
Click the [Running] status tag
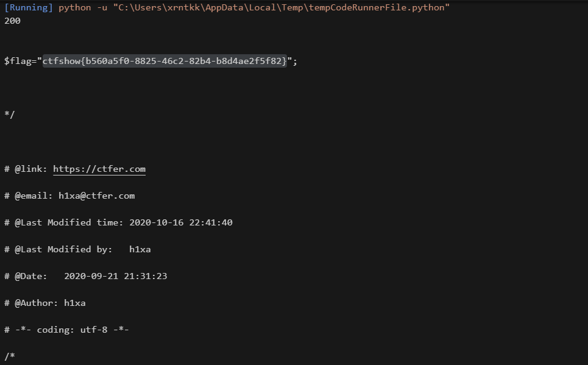pyautogui.click(x=29, y=7)
